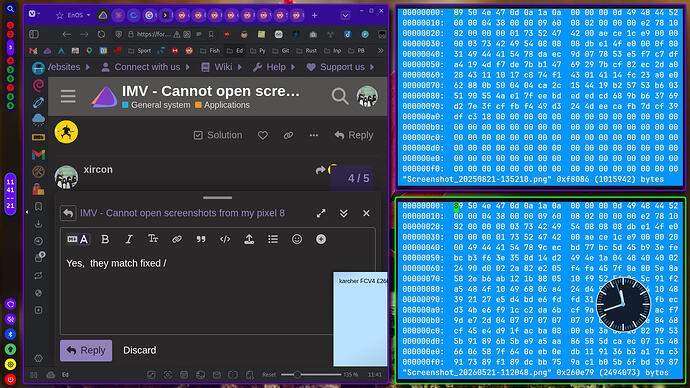The image size is (690, 388).
Task: Expand the Connect with us menu
Action: coord(147,67)
